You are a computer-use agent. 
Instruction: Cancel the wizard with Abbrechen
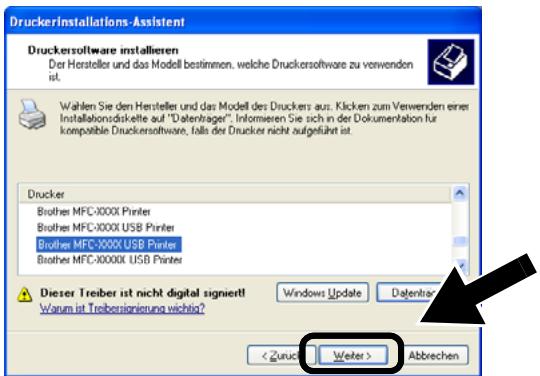(433, 355)
